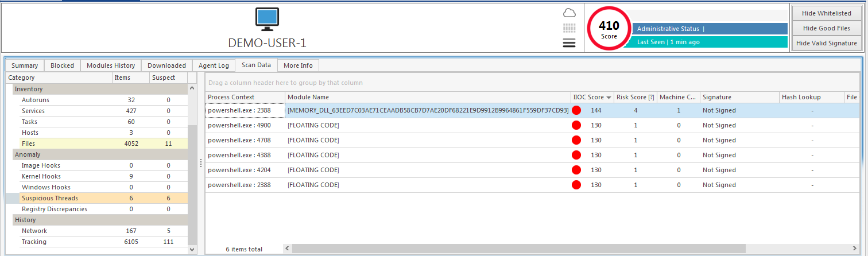This screenshot has width=868, height=256.
Task: Select process powershell.exe : 4708
Action: click(245, 140)
